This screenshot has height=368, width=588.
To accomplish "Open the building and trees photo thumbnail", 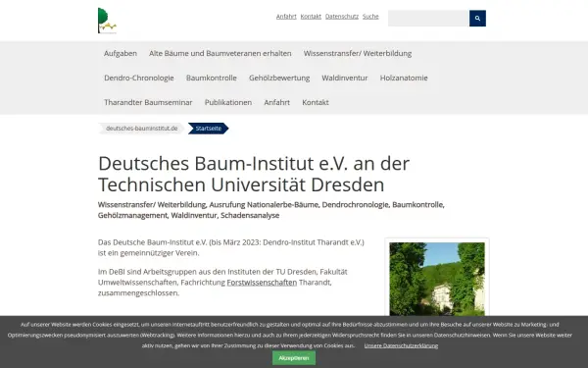I will pos(437,279).
